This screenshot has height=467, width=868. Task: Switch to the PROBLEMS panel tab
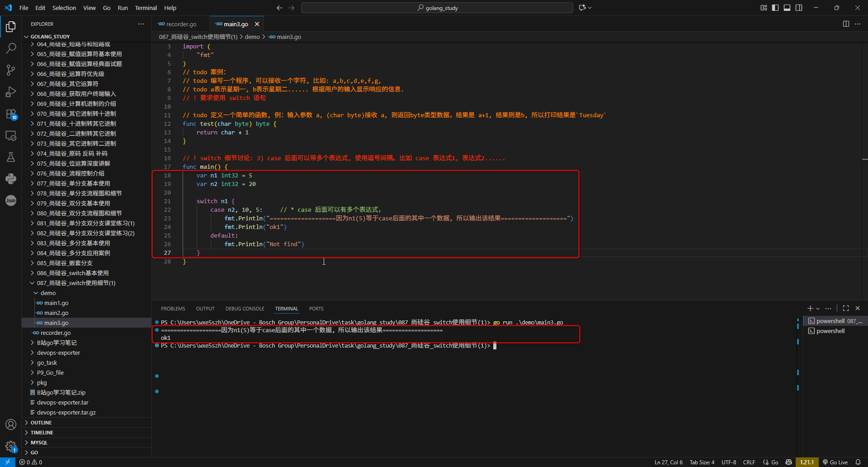[173, 309]
